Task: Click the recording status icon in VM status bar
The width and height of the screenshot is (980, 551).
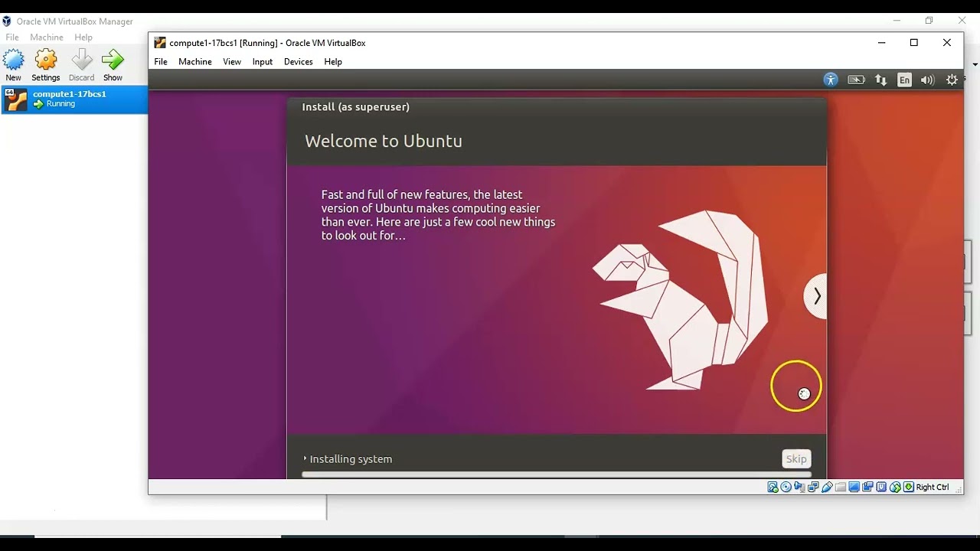Action: click(x=867, y=487)
